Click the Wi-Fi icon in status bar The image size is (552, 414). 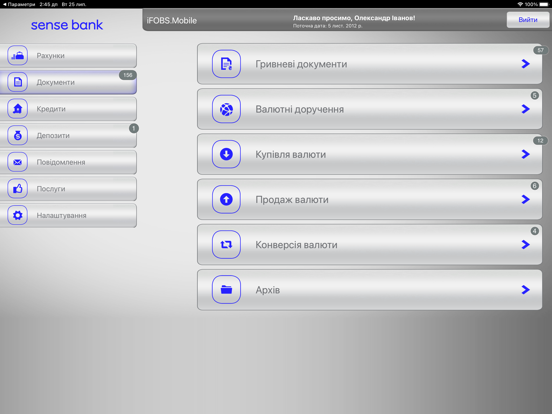pyautogui.click(x=520, y=4)
